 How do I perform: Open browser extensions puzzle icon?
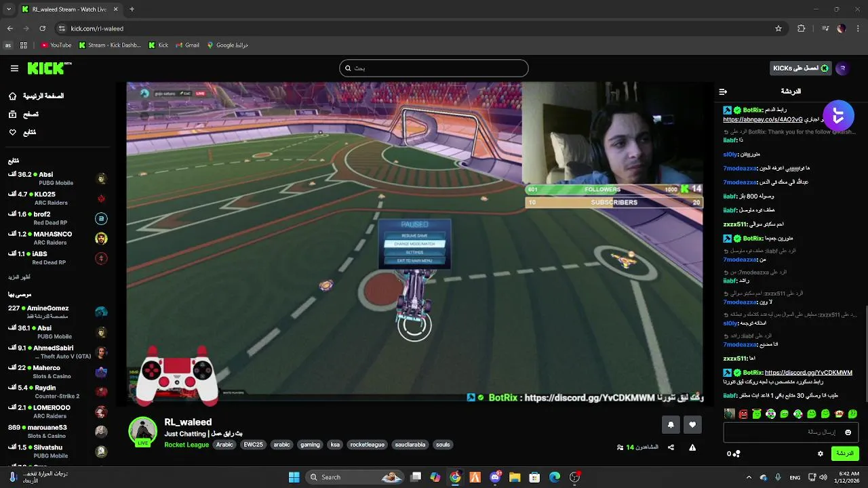[802, 28]
